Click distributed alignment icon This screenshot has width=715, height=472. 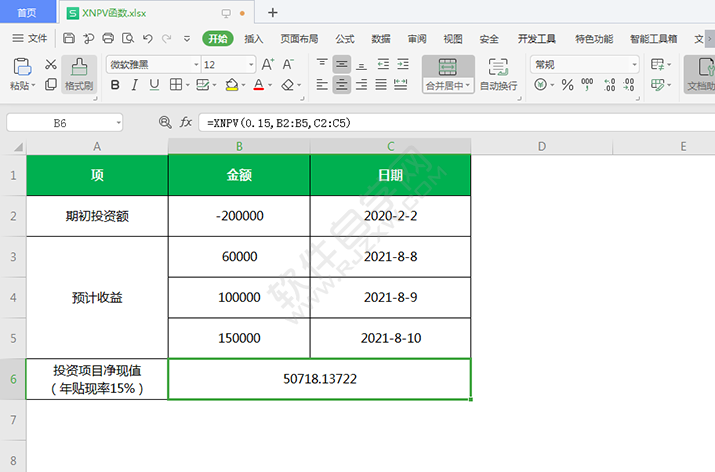tap(400, 85)
